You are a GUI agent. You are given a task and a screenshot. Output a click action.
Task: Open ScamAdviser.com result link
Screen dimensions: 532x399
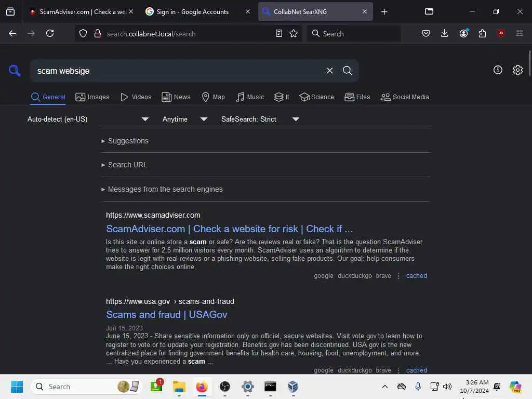pos(229,229)
